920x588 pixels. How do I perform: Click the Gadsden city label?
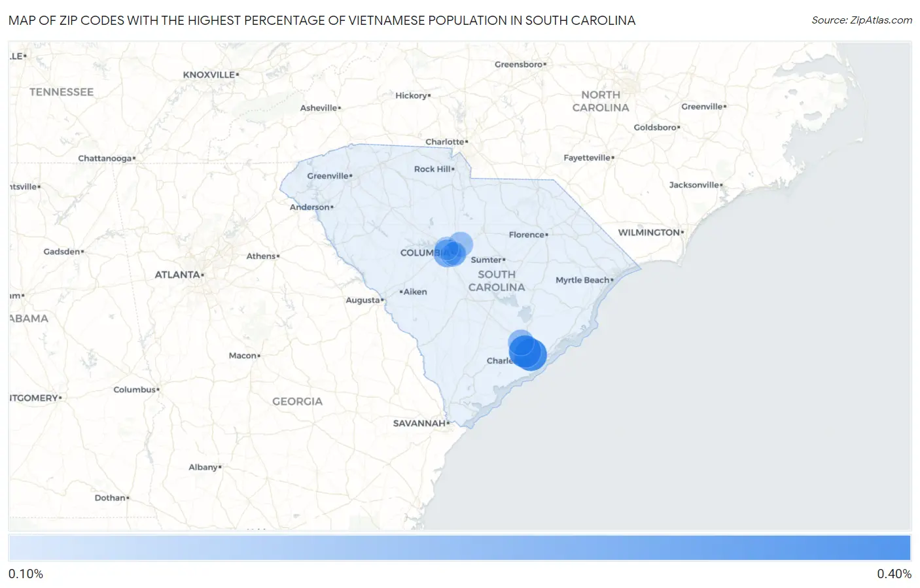(x=62, y=252)
